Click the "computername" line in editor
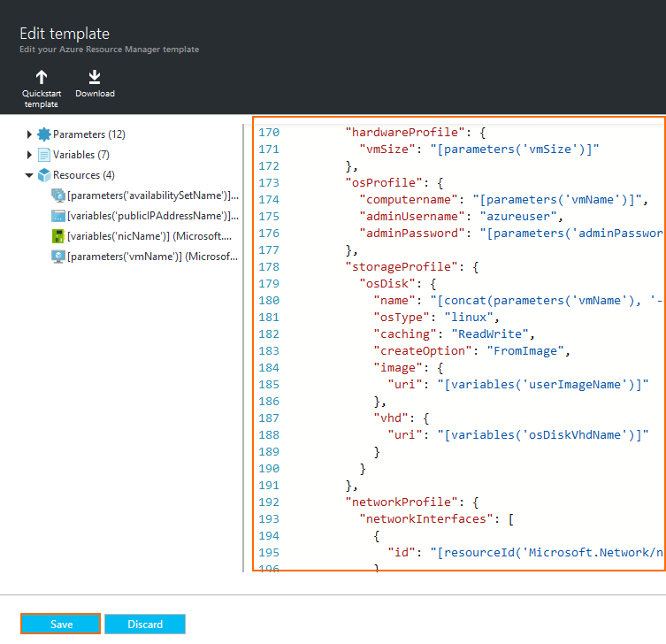 coord(504,200)
